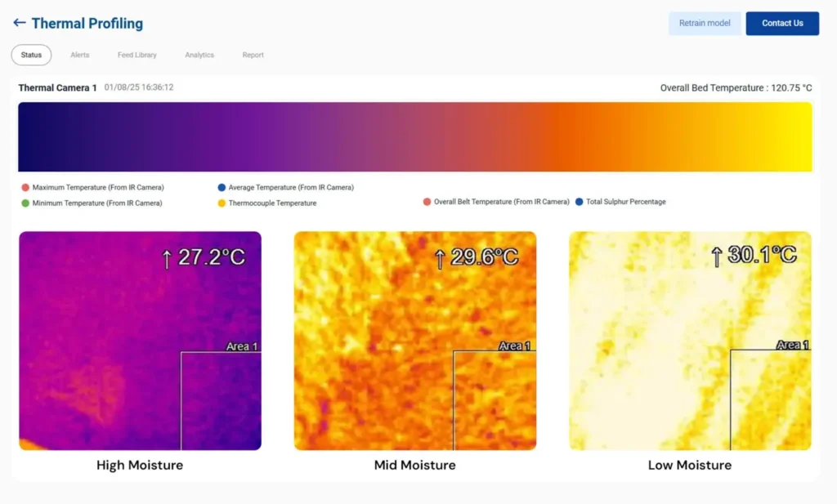Select the Status tab

[x=31, y=56]
